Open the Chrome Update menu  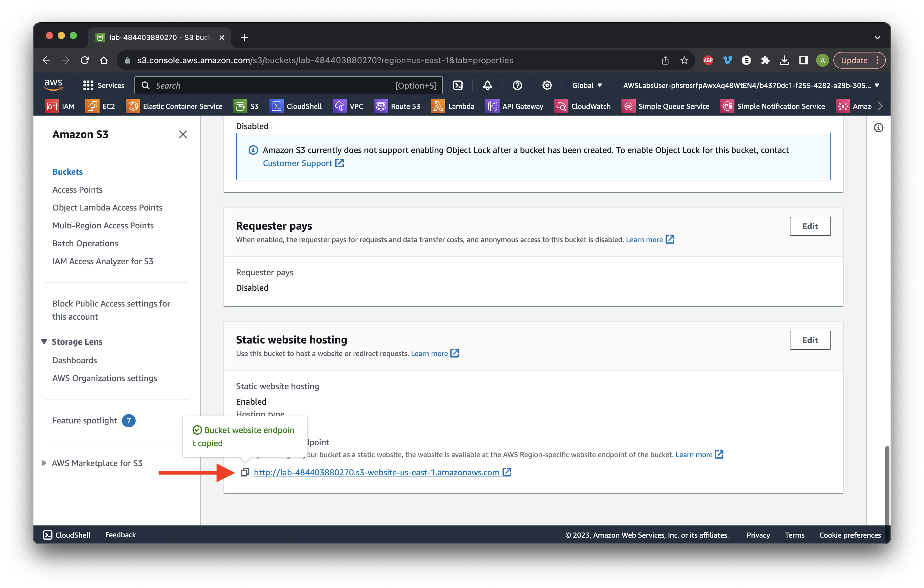point(859,60)
